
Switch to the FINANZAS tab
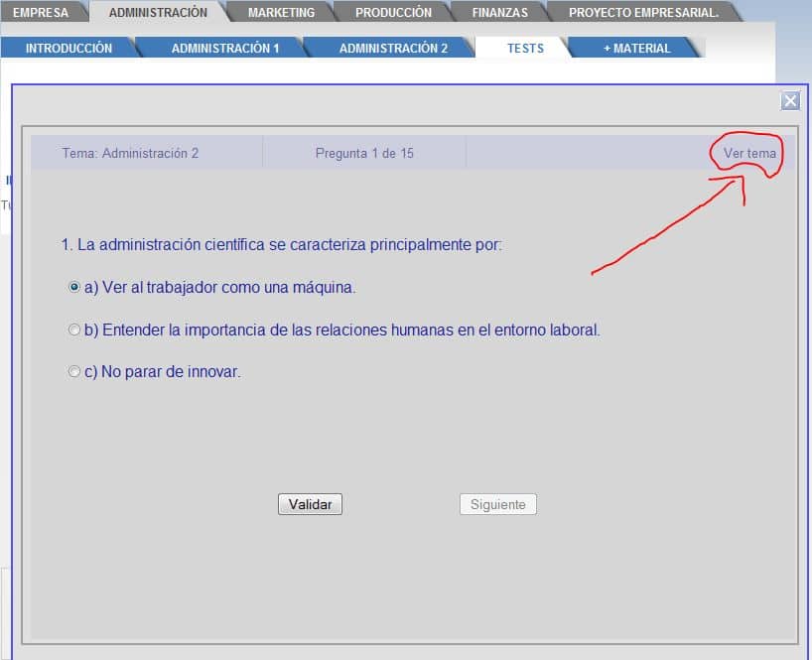(x=499, y=13)
